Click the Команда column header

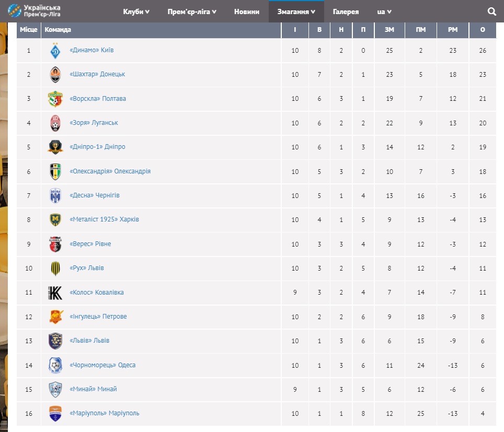(58, 30)
